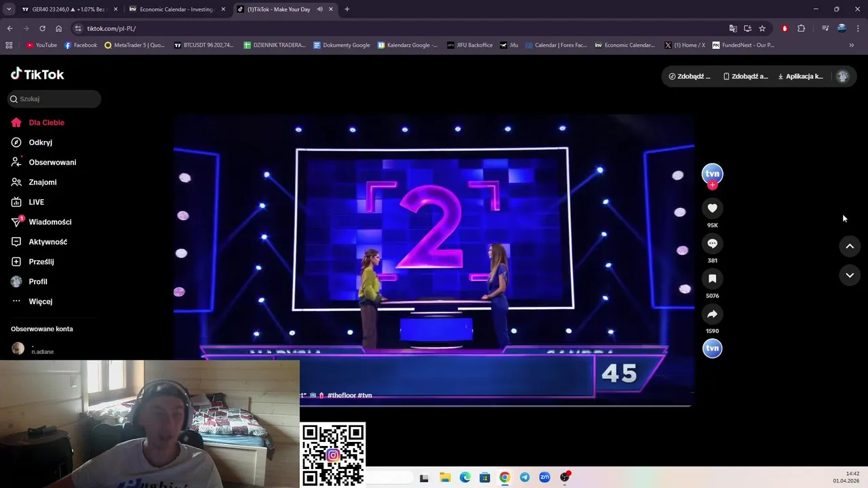Expand bookmarks overflow chevron
Screen dimensions: 868x488
coord(852,45)
